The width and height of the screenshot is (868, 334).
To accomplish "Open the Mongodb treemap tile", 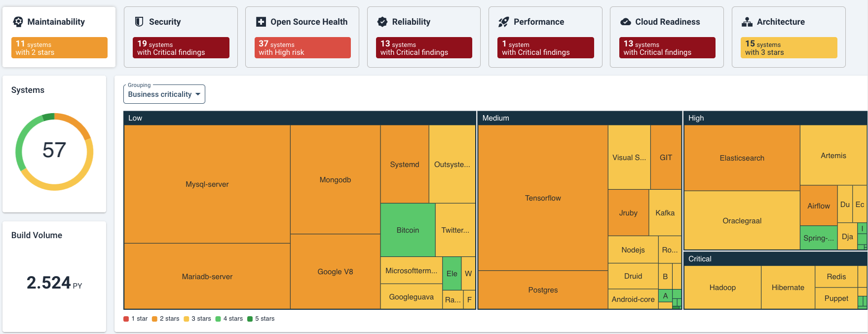I will [336, 180].
